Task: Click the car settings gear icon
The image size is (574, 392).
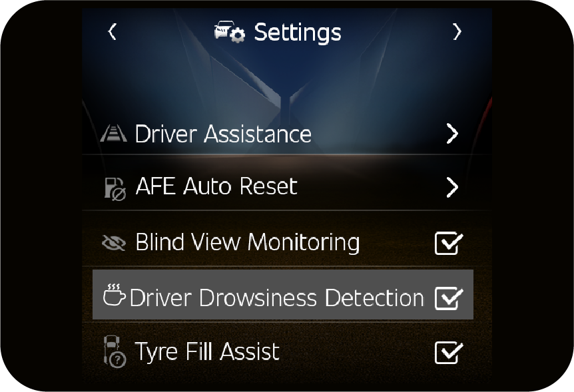Action: click(230, 31)
